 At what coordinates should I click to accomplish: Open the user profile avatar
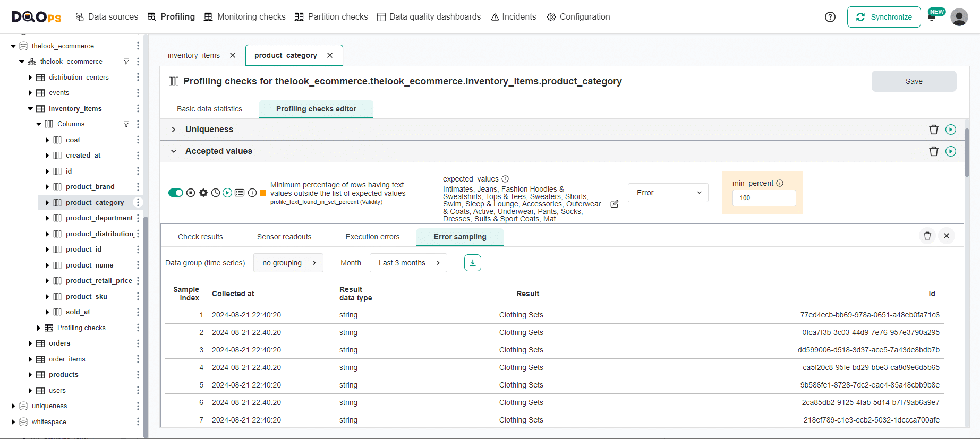point(959,17)
